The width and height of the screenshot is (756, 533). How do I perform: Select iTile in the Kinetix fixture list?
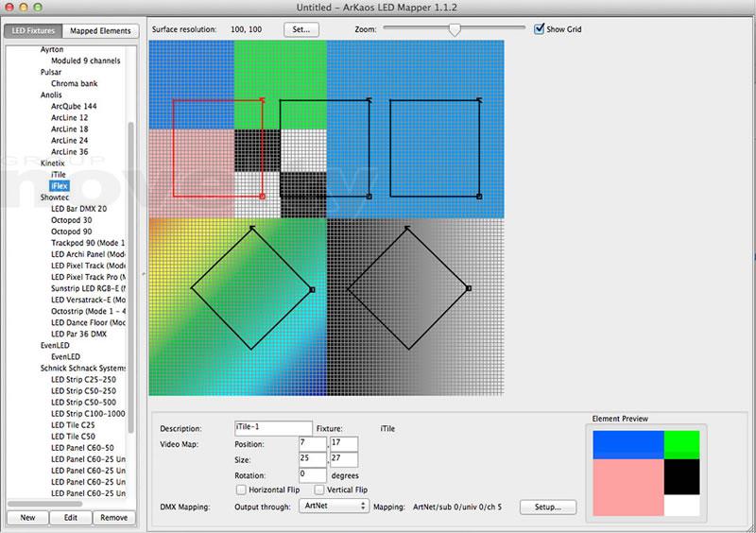point(59,175)
